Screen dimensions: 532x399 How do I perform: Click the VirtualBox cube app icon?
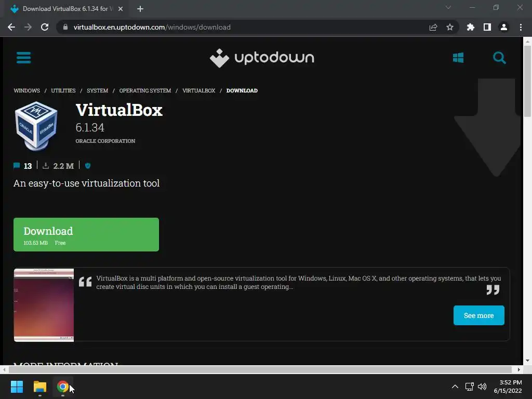[36, 126]
